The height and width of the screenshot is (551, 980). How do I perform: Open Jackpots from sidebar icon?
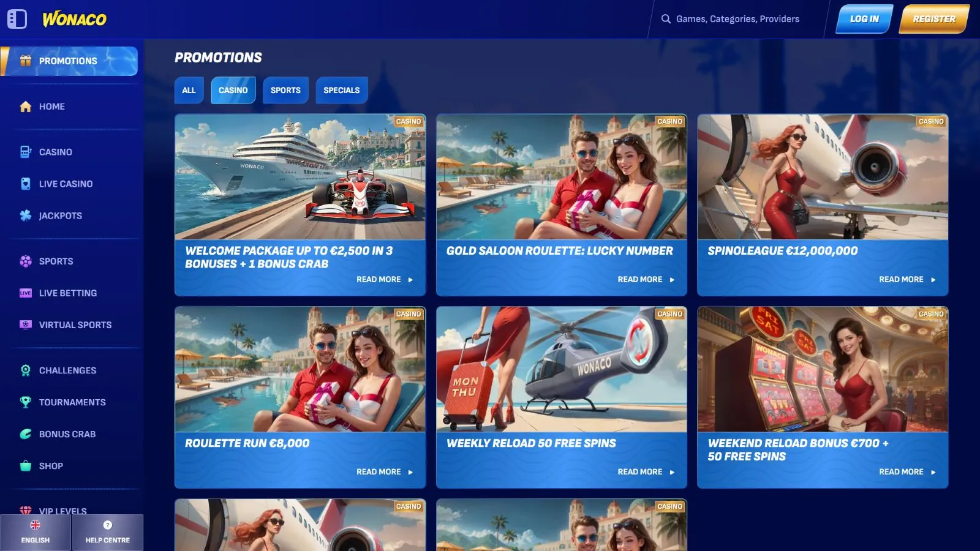coord(26,216)
